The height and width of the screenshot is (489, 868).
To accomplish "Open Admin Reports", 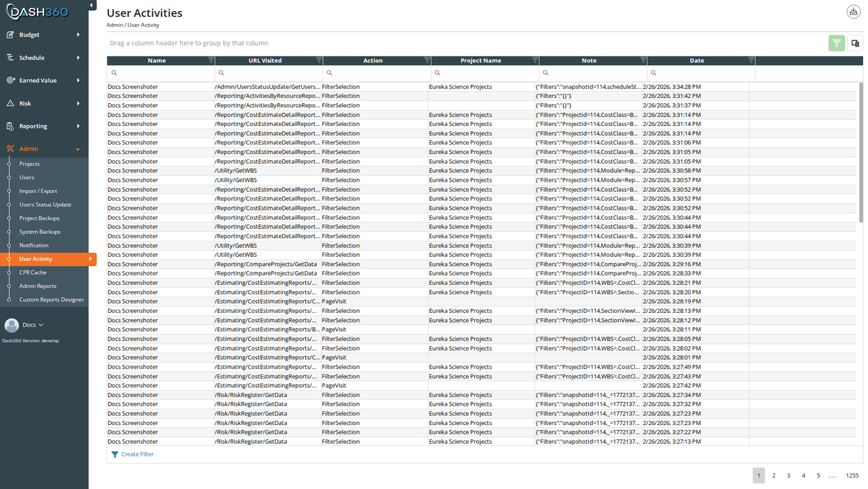I will point(38,286).
